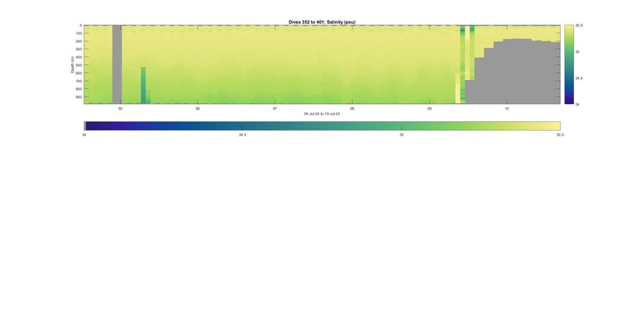Click the horizontal colorbar below the plot
The height and width of the screenshot is (334, 644).
tap(322, 126)
